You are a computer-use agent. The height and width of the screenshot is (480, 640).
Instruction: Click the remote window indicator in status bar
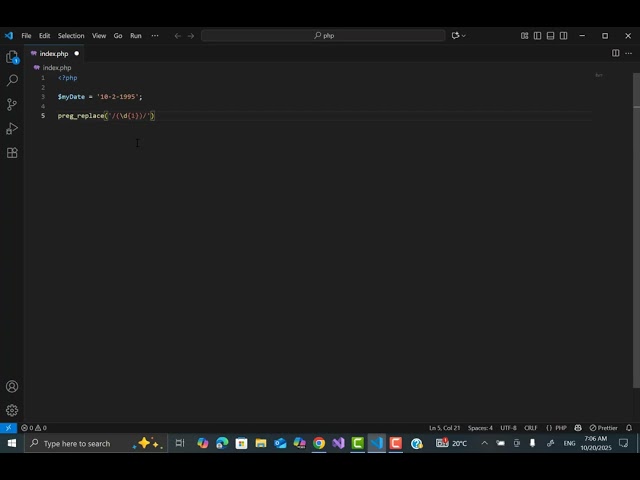[x=8, y=428]
